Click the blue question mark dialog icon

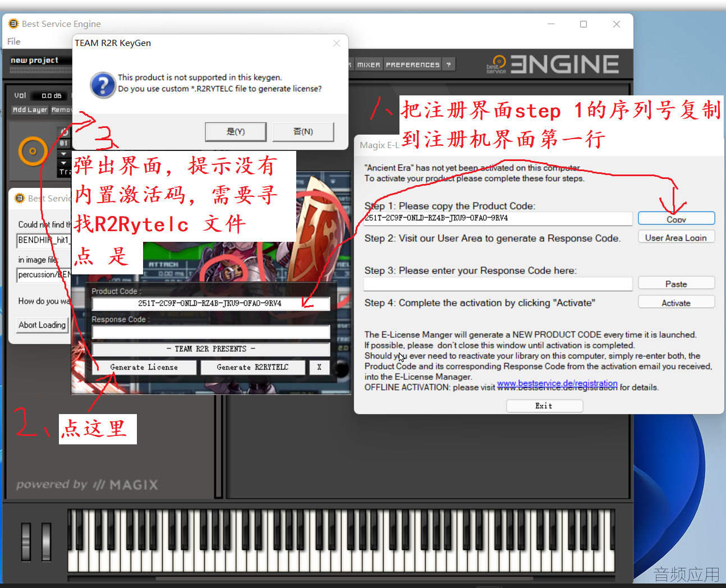coord(103,85)
